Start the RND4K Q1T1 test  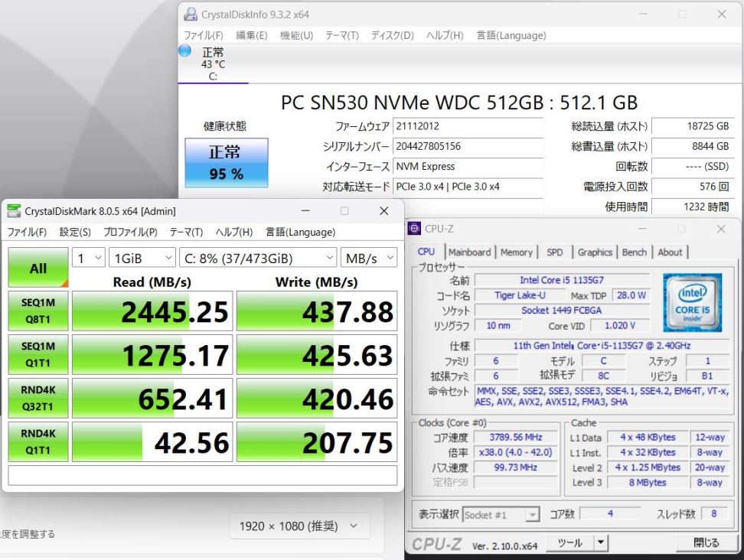pyautogui.click(x=38, y=442)
